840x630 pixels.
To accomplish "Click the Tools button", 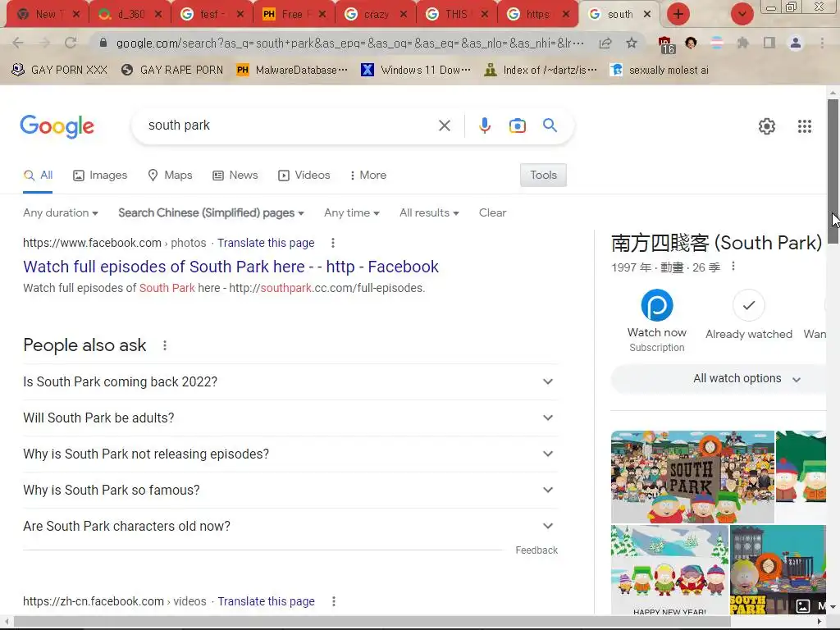I will click(x=543, y=176).
